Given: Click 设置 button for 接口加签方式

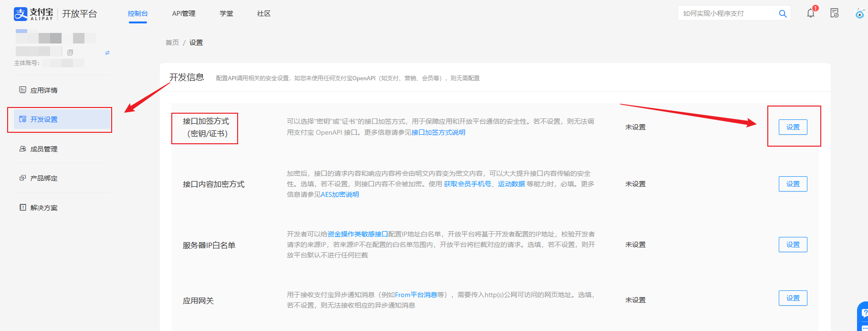Looking at the screenshot, I should (793, 127).
